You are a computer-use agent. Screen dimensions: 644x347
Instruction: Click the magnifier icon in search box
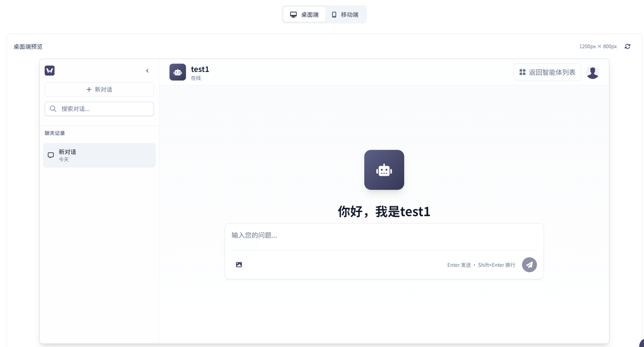(x=53, y=108)
